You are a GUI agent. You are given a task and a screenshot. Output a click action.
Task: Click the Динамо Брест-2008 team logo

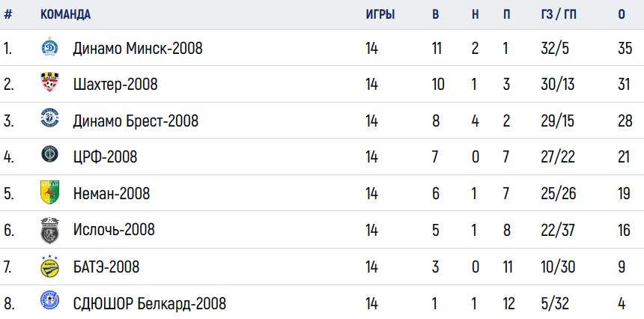tap(49, 118)
